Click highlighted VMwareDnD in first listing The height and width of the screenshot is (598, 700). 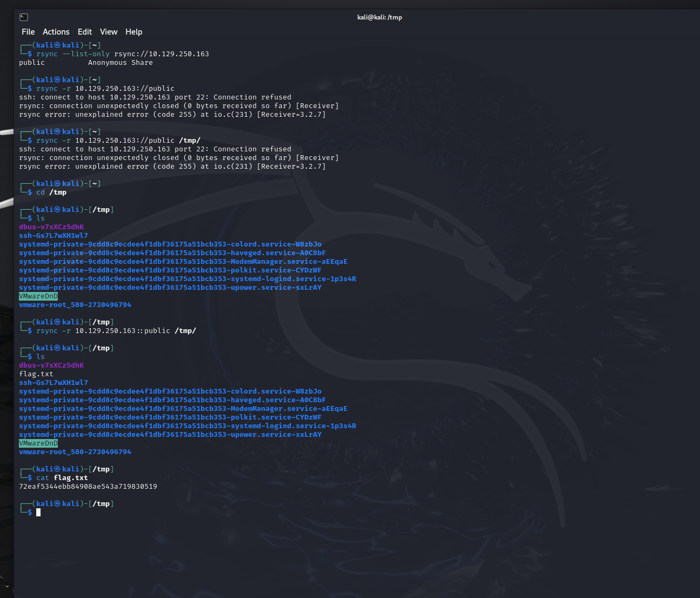[x=38, y=296]
